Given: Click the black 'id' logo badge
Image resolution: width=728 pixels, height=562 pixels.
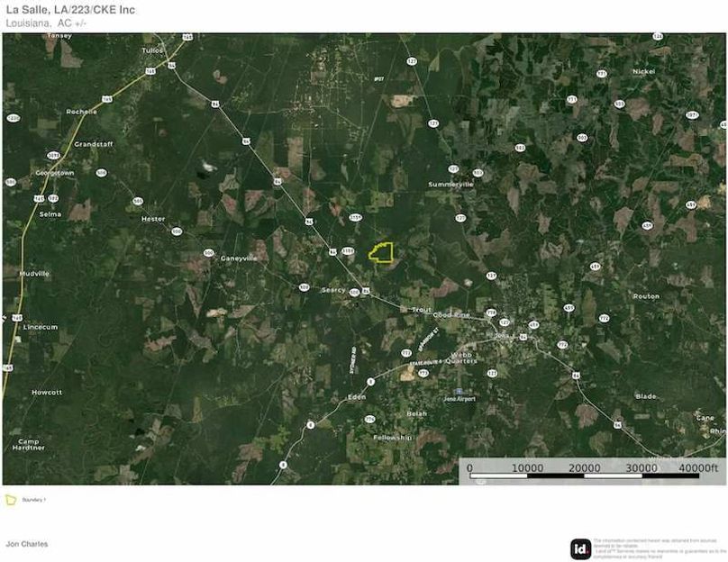Looking at the screenshot, I should coord(581,548).
